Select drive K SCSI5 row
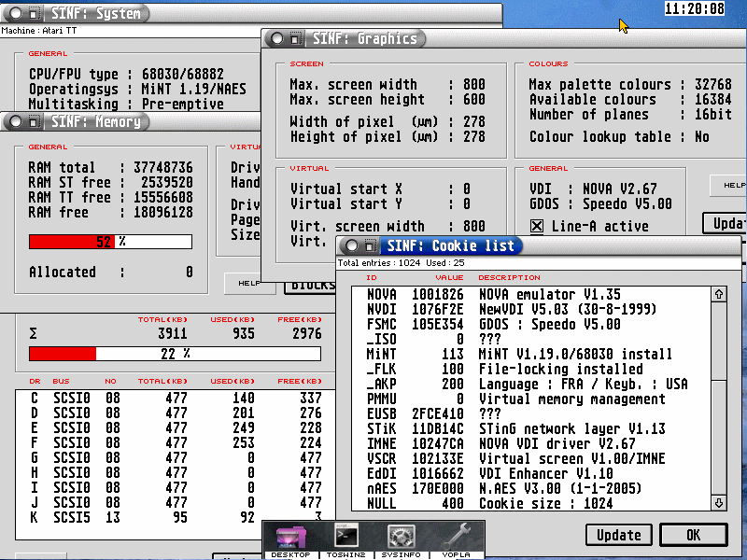Image resolution: width=747 pixels, height=560 pixels. point(176,517)
